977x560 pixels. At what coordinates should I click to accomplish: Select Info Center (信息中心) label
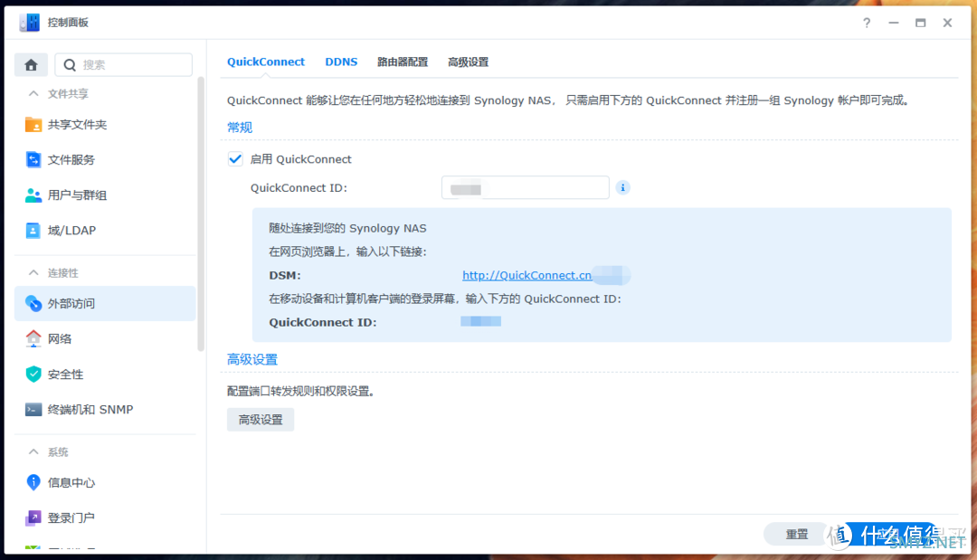(71, 482)
